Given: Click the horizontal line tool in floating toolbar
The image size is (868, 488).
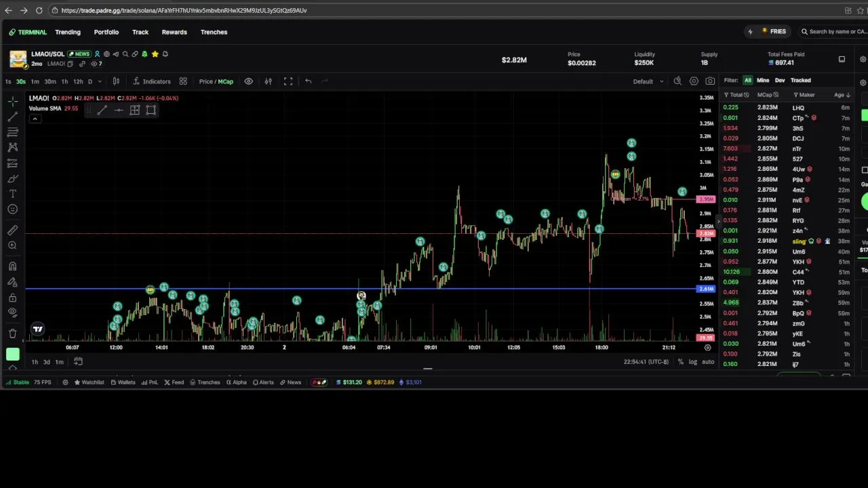Looking at the screenshot, I should tap(119, 110).
